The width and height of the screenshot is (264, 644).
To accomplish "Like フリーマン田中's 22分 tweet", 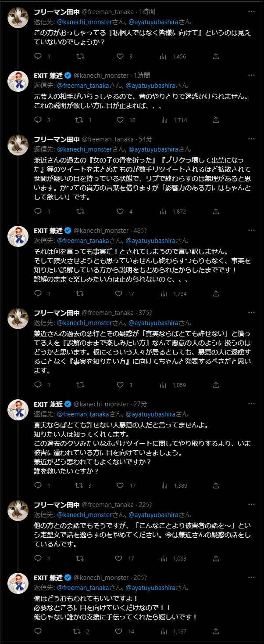I will tap(118, 558).
